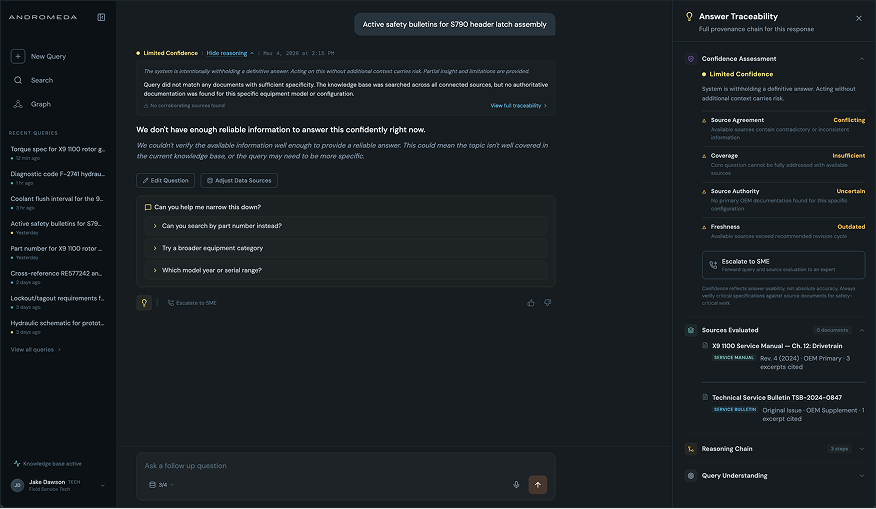The height and width of the screenshot is (509, 876).
Task: Click the View all queries link
Action: tap(35, 350)
